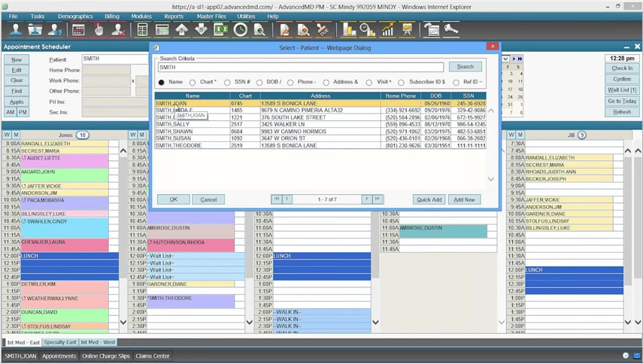Viewport: 643px width, 364px height.
Task: Click the Search button in dialog
Action: click(465, 66)
